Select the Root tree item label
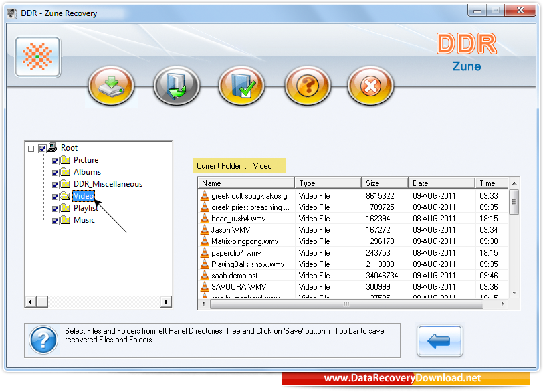The width and height of the screenshot is (543, 392). click(x=70, y=148)
